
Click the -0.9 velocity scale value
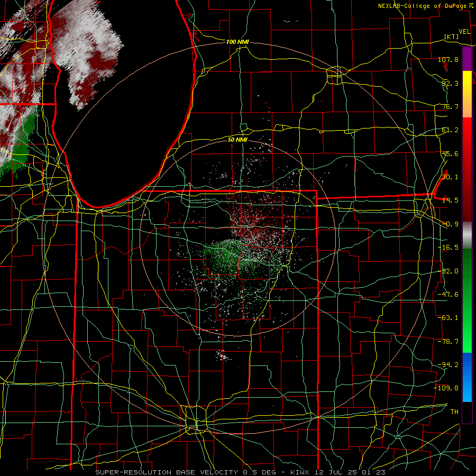pyautogui.click(x=450, y=224)
